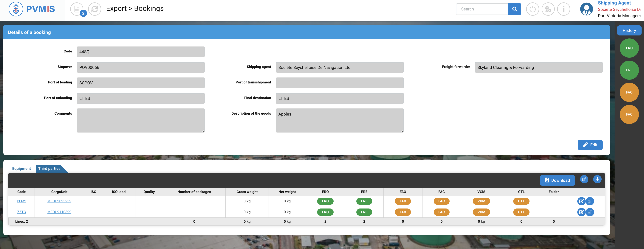Open the Z5TC code link
Screen dimensions: 644x249
tap(21, 212)
